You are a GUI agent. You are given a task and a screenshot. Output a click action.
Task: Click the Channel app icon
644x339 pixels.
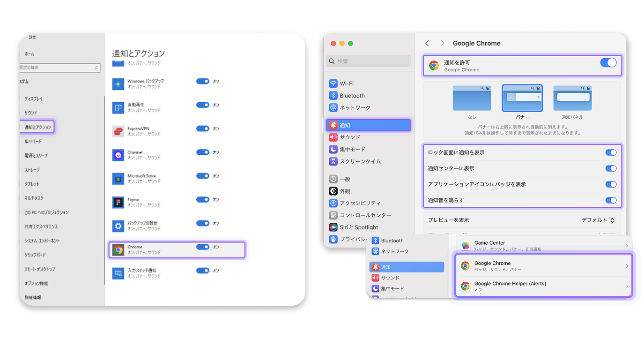click(x=118, y=155)
